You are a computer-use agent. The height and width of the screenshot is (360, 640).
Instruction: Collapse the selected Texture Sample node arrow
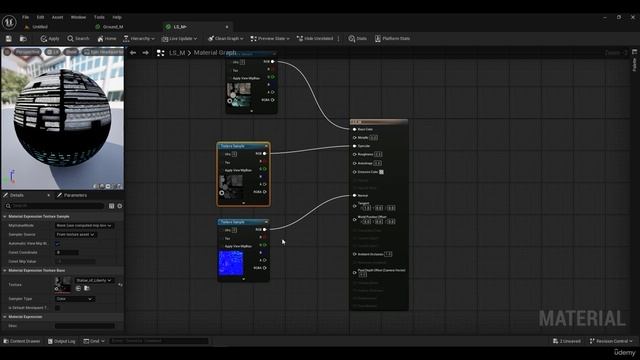[x=267, y=146]
